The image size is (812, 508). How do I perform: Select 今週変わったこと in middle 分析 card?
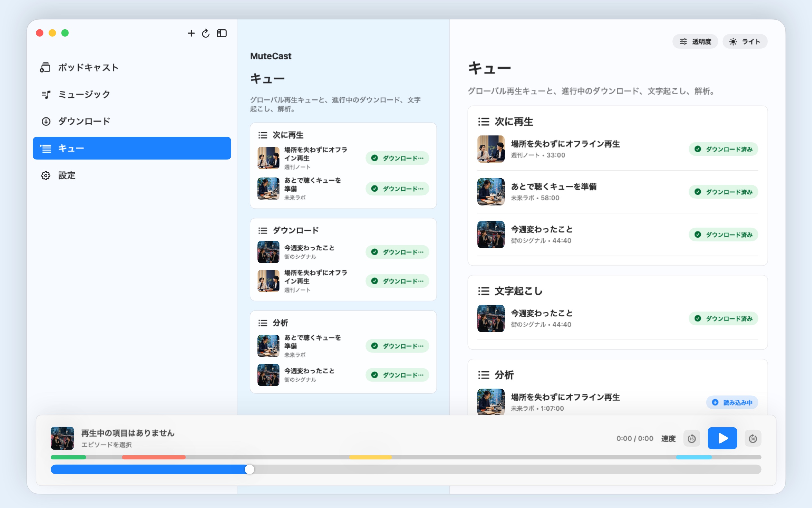click(x=343, y=375)
